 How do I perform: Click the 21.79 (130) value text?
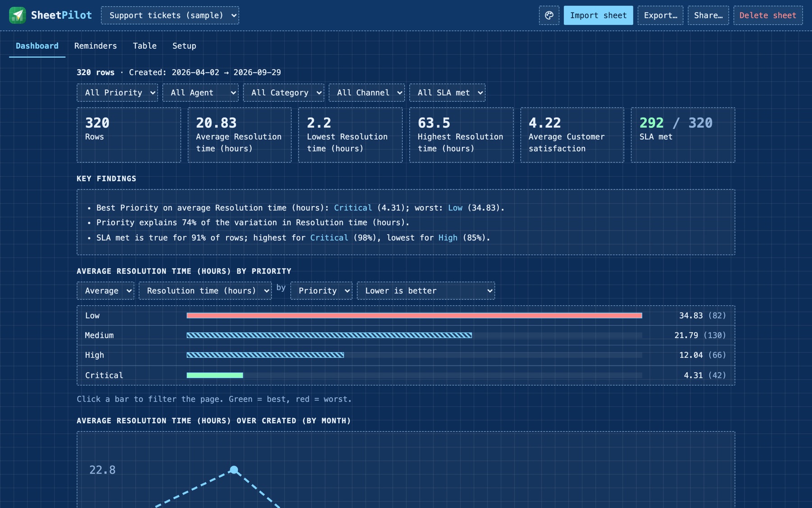(700, 336)
